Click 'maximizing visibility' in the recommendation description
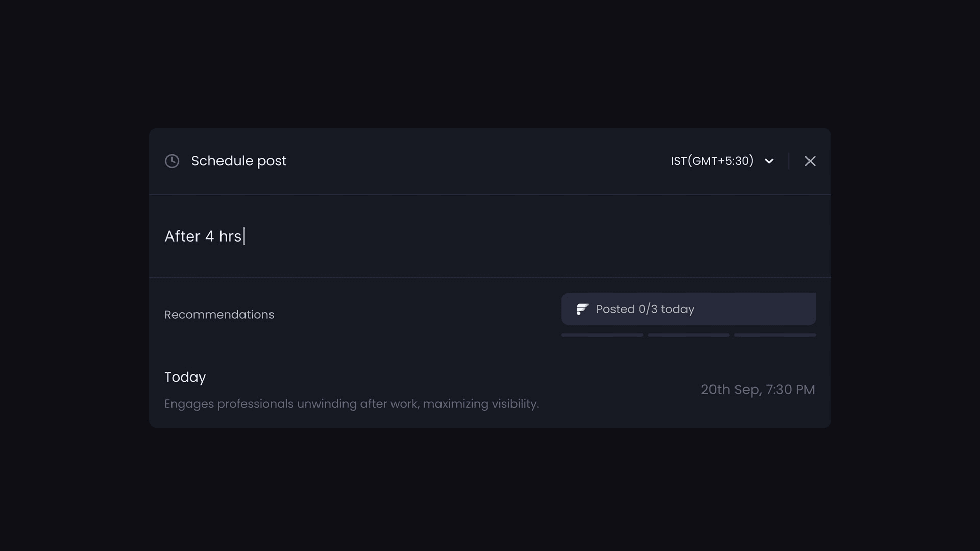Viewport: 980px width, 551px height. 480,404
